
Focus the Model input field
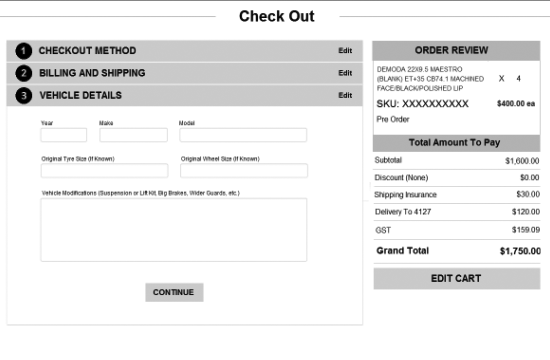(243, 135)
